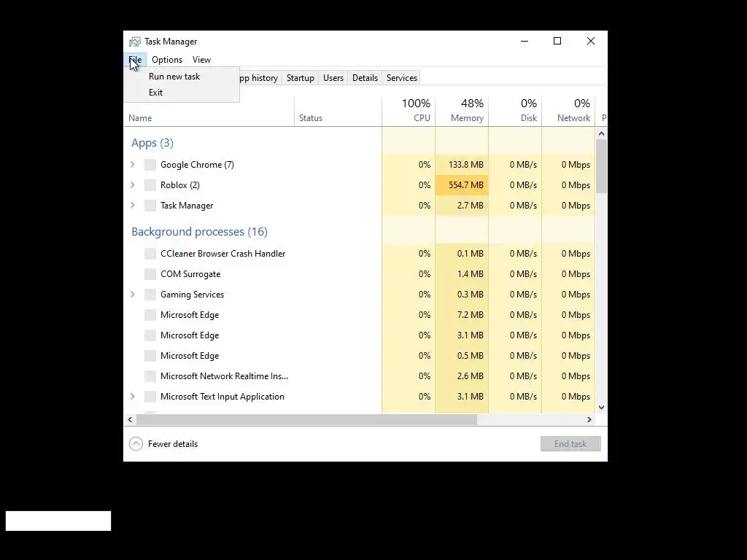Sort processes by Disk column
The image size is (747, 560).
515,112
